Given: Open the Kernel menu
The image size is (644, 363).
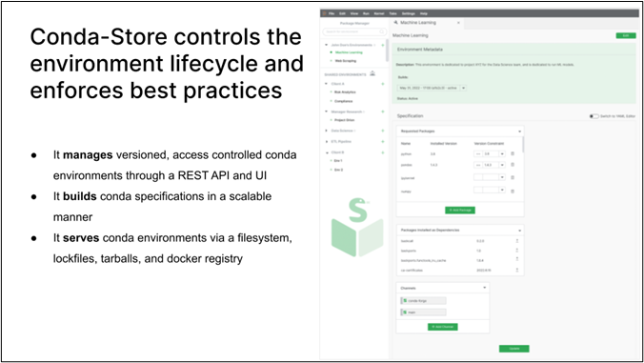Looking at the screenshot, I should [378, 13].
